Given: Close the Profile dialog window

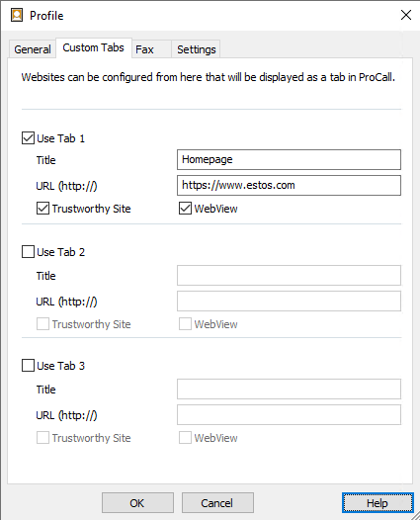Looking at the screenshot, I should point(406,15).
